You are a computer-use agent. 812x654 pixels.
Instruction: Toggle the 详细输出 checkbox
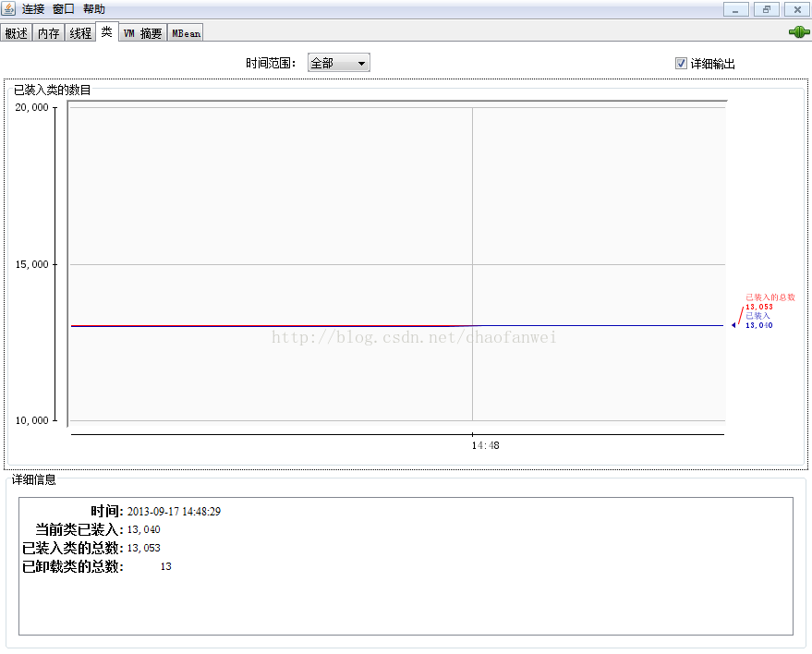[x=681, y=63]
